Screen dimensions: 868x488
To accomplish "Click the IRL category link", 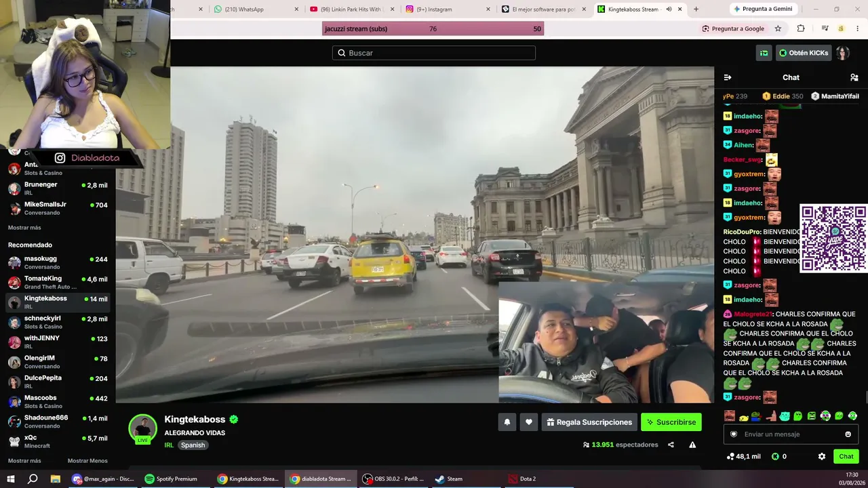I will click(169, 445).
